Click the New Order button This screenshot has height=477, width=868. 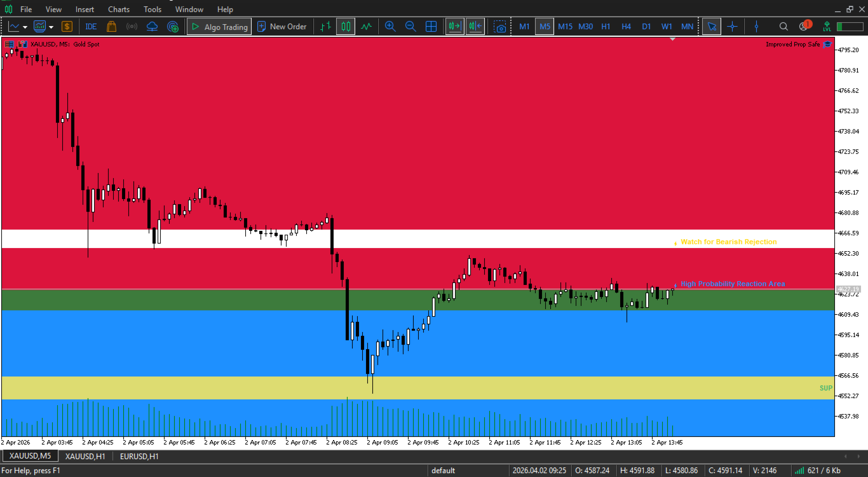tap(282, 27)
